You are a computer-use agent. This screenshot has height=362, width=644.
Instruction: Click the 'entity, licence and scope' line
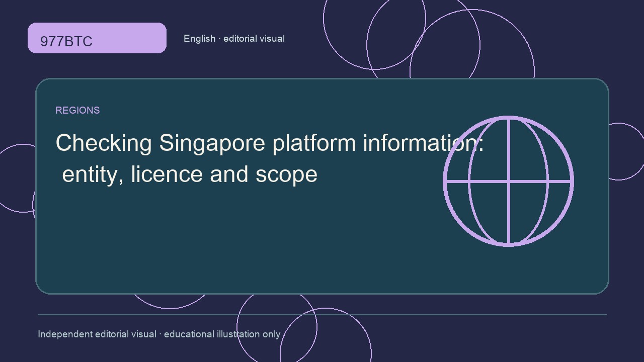(190, 174)
